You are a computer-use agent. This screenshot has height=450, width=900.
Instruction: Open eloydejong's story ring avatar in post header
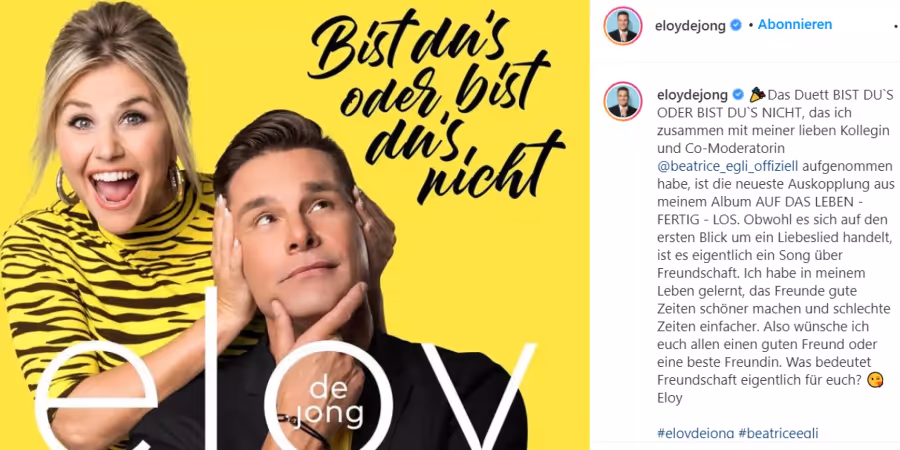[x=623, y=26]
